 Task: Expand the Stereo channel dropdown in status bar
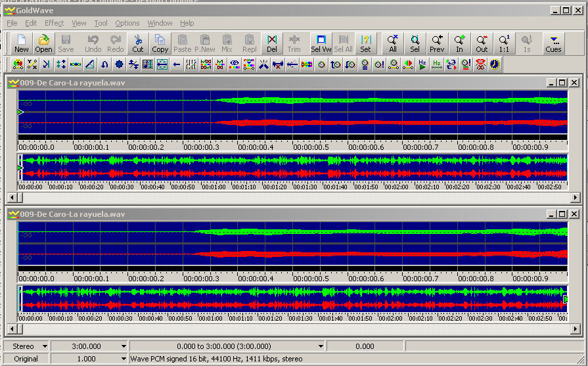[45, 346]
